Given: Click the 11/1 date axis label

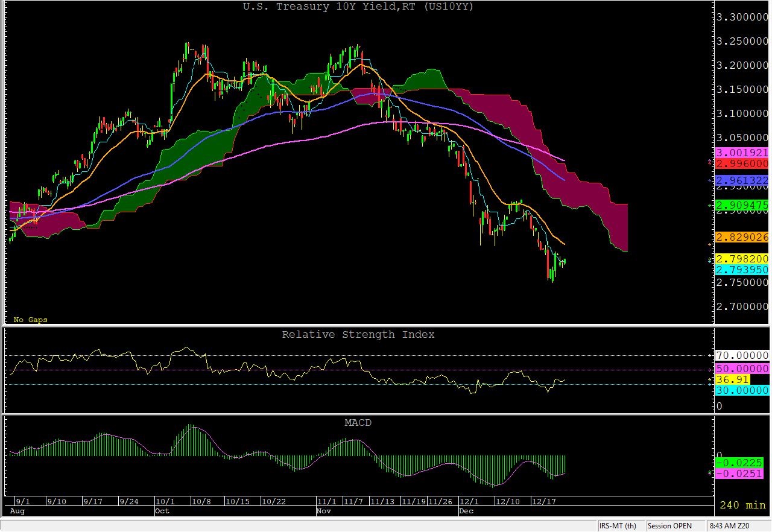Looking at the screenshot, I should point(327,502).
